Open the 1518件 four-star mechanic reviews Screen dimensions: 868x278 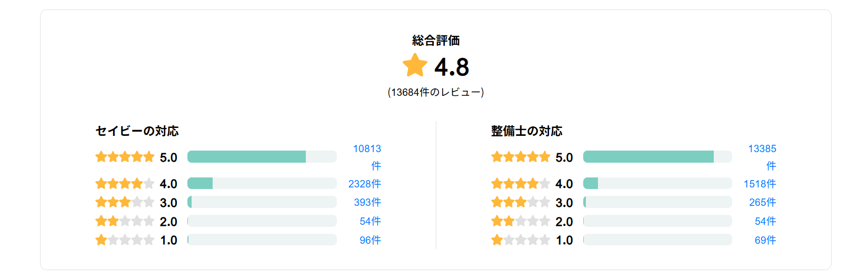click(x=760, y=184)
